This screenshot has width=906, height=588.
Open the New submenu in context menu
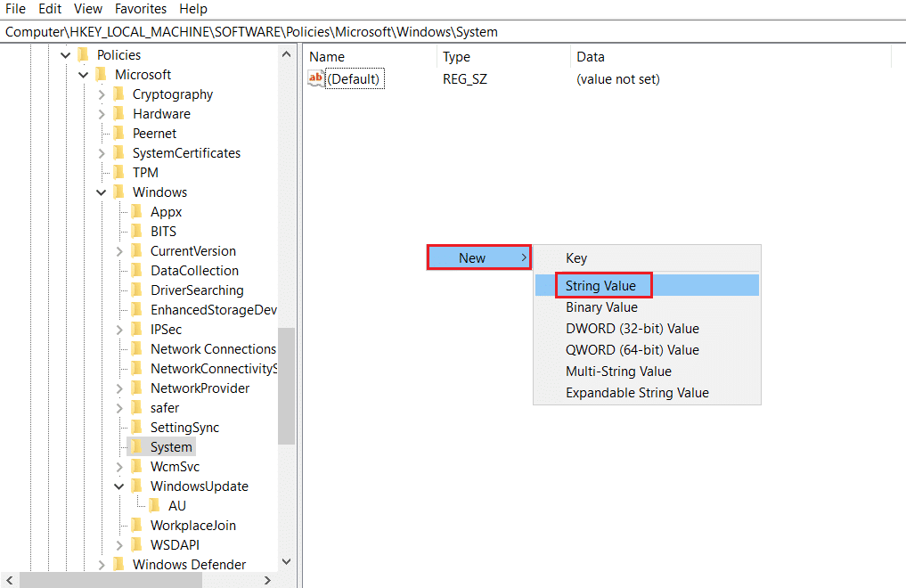click(479, 257)
